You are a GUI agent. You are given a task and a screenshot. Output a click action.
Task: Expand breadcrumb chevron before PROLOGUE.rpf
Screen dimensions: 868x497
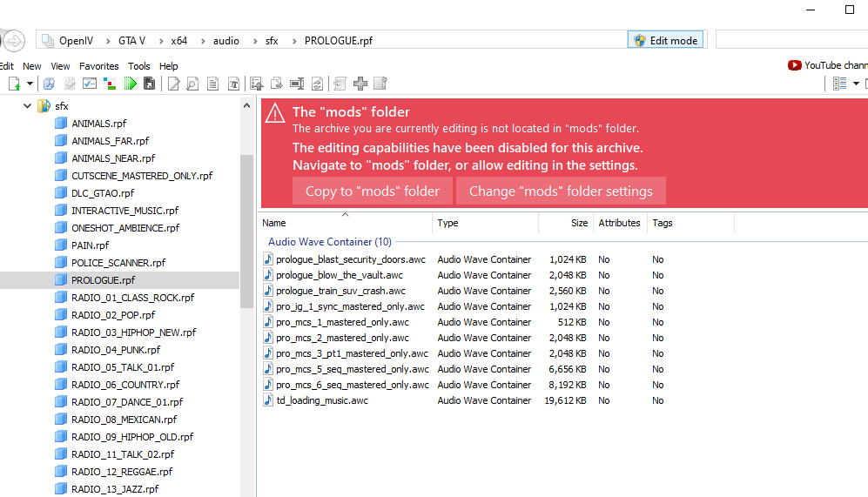coord(294,41)
